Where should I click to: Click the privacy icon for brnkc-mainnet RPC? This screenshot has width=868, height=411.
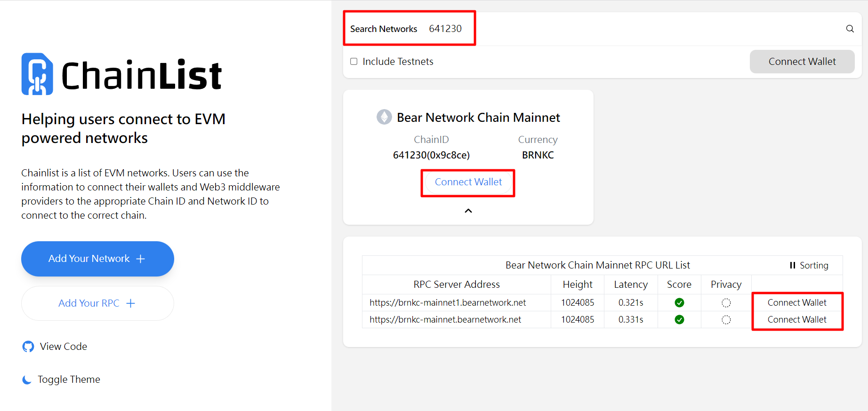(726, 320)
